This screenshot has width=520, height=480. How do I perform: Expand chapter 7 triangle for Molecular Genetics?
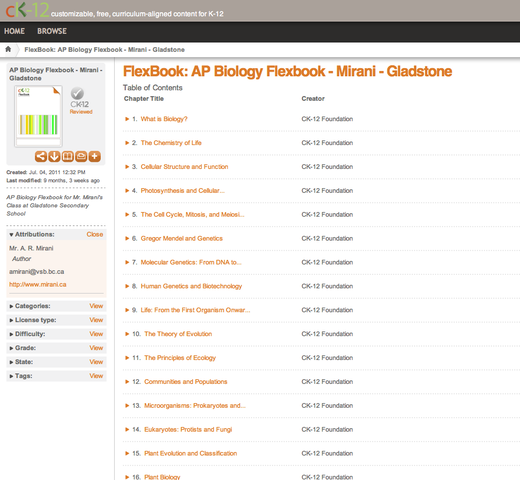(x=127, y=262)
